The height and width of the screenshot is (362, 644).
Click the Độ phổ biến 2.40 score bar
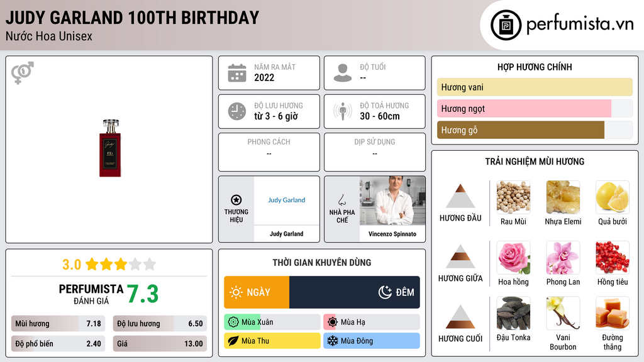pyautogui.click(x=58, y=344)
